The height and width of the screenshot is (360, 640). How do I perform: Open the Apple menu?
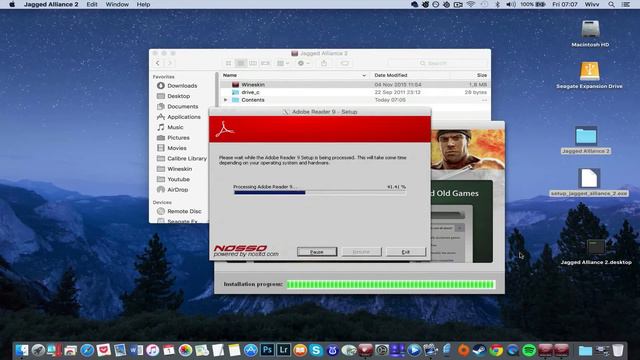[12, 4]
